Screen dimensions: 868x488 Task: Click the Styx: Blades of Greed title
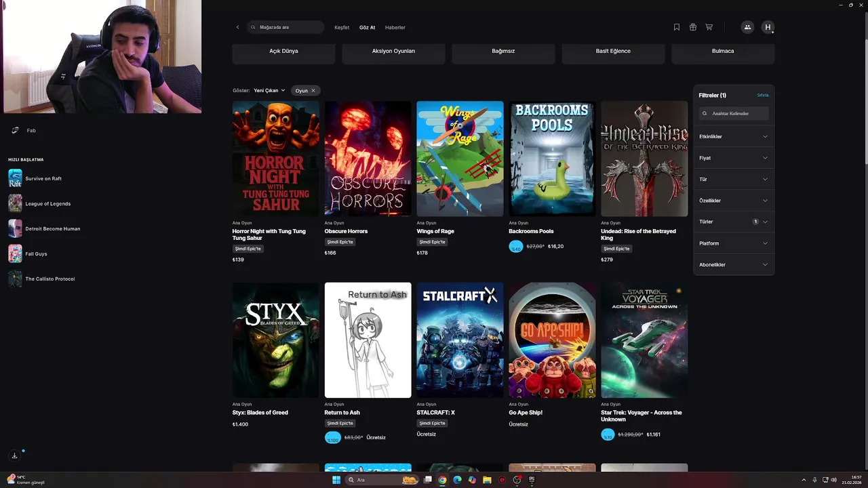click(260, 413)
